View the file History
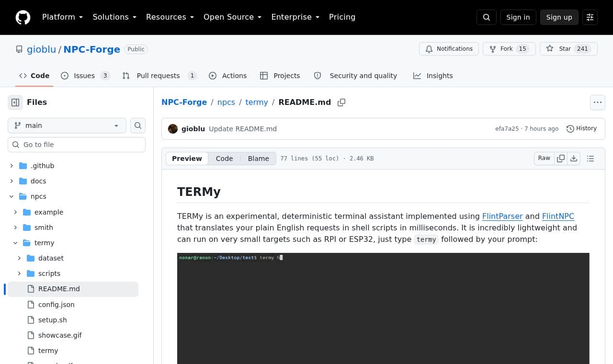This screenshot has height=364, width=613. tap(581, 128)
